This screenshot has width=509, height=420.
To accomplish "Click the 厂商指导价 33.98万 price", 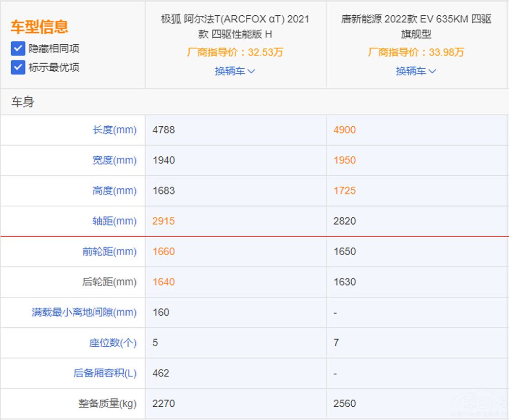I will (x=416, y=52).
